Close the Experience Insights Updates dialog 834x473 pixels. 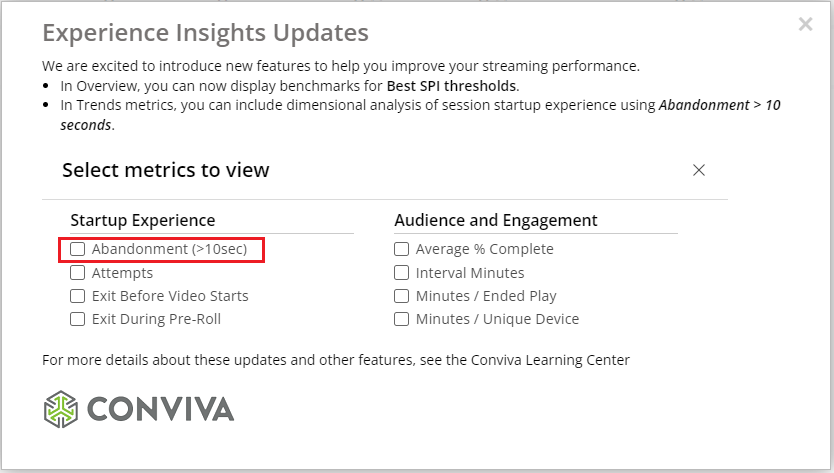tap(805, 25)
